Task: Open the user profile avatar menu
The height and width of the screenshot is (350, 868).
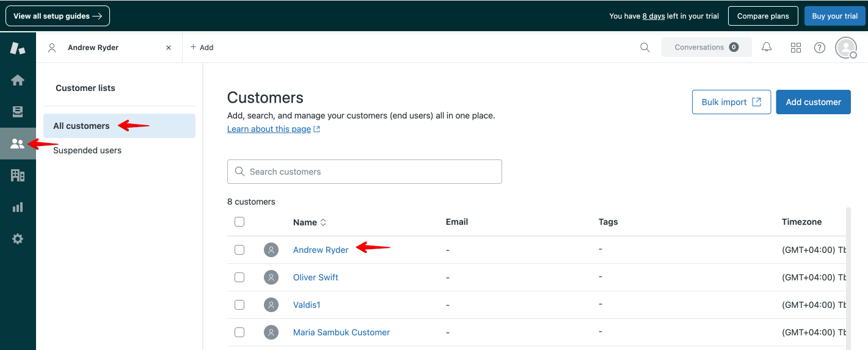Action: pyautogui.click(x=846, y=48)
